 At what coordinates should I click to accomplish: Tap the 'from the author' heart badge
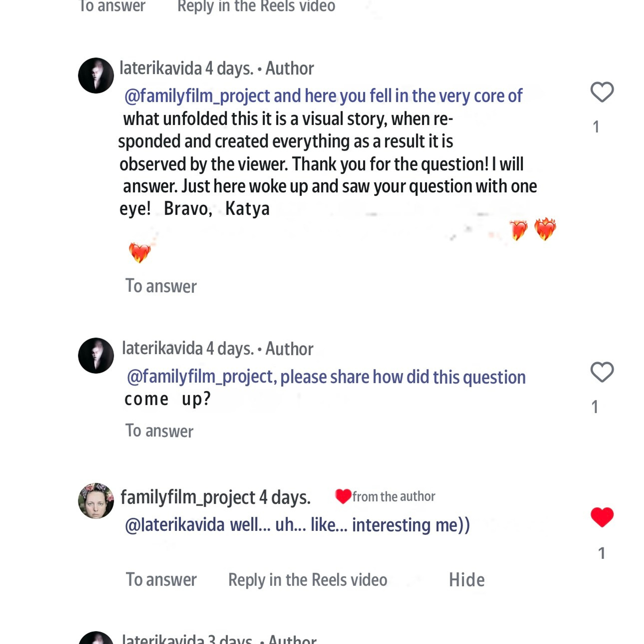[343, 496]
